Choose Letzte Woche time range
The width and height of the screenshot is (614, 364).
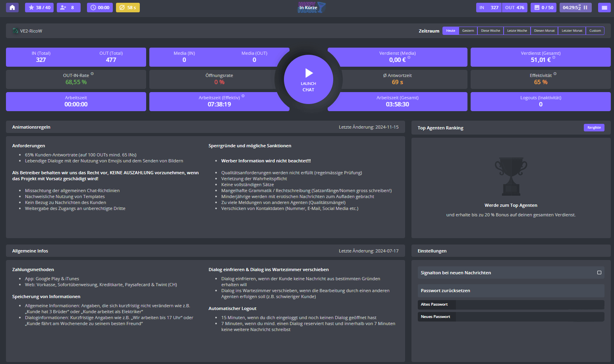517,31
